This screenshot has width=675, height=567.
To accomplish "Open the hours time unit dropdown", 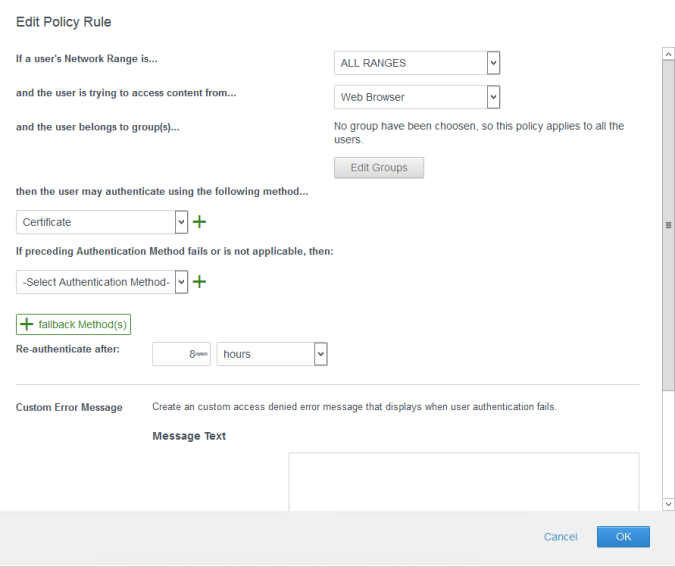I will pos(265,354).
